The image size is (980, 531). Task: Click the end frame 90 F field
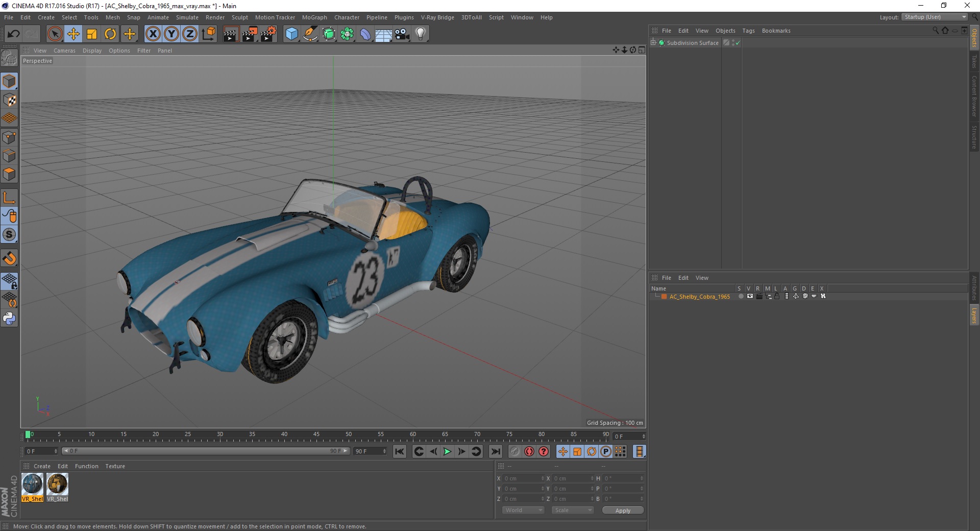pyautogui.click(x=371, y=451)
